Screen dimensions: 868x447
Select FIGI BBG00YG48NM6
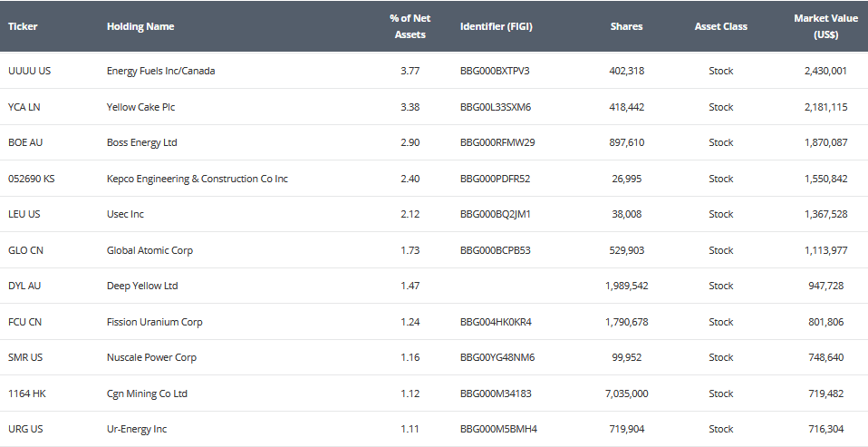point(497,357)
